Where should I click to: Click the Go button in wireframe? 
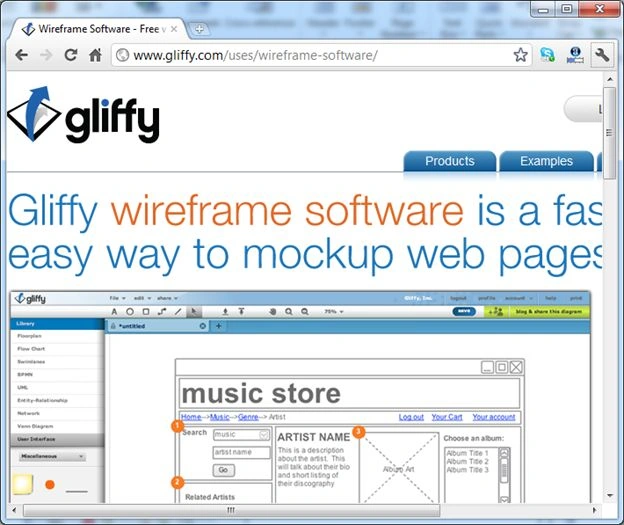(x=223, y=470)
